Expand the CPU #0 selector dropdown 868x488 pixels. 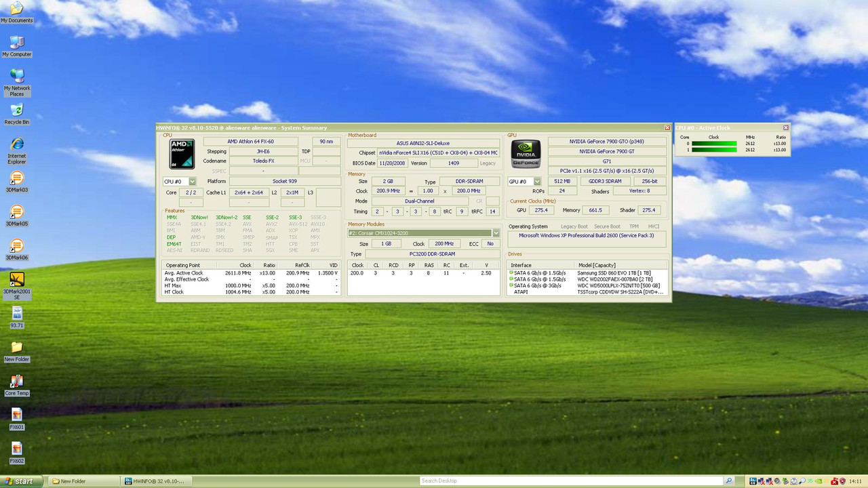point(193,182)
